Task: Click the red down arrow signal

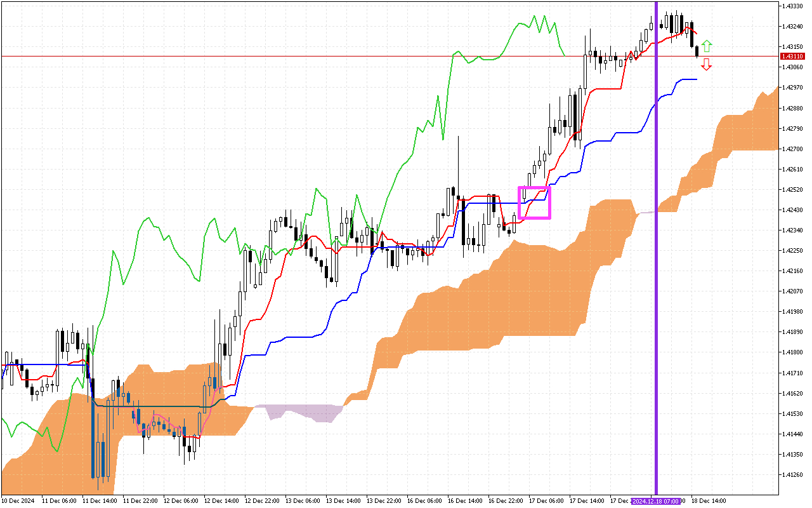Action: click(x=707, y=65)
